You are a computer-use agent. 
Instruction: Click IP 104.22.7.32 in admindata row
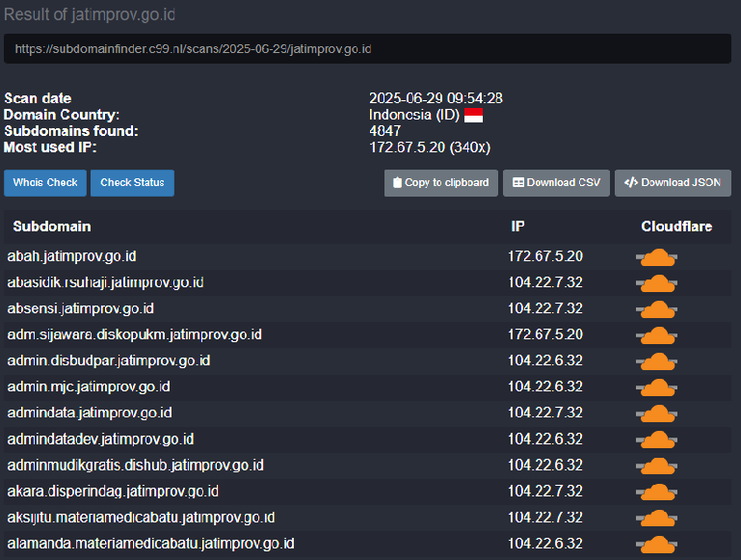pyautogui.click(x=545, y=413)
